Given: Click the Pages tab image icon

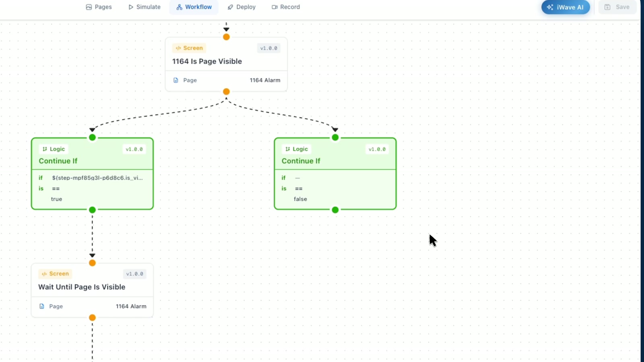Looking at the screenshot, I should (x=89, y=7).
